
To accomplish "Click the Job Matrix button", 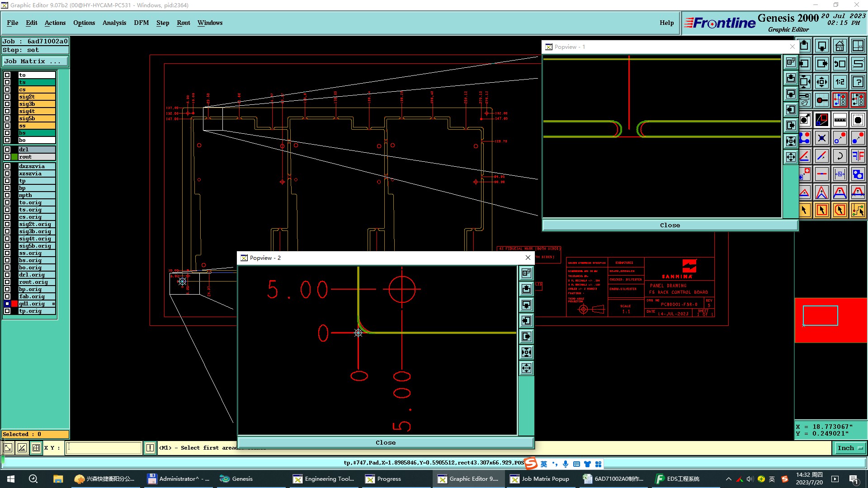I will (35, 61).
